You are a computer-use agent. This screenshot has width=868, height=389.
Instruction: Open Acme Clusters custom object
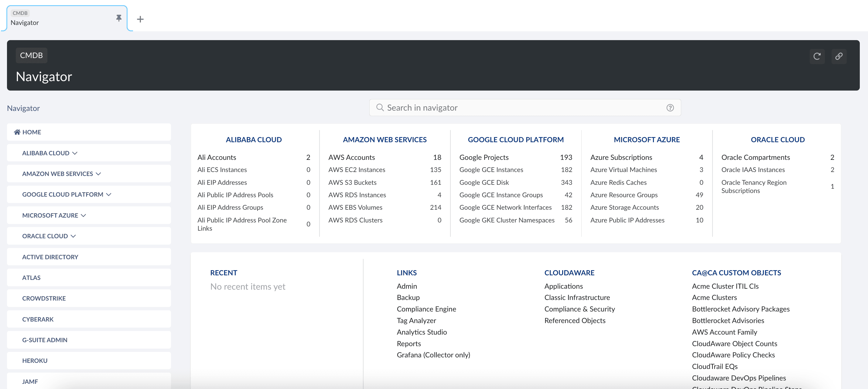tap(714, 298)
